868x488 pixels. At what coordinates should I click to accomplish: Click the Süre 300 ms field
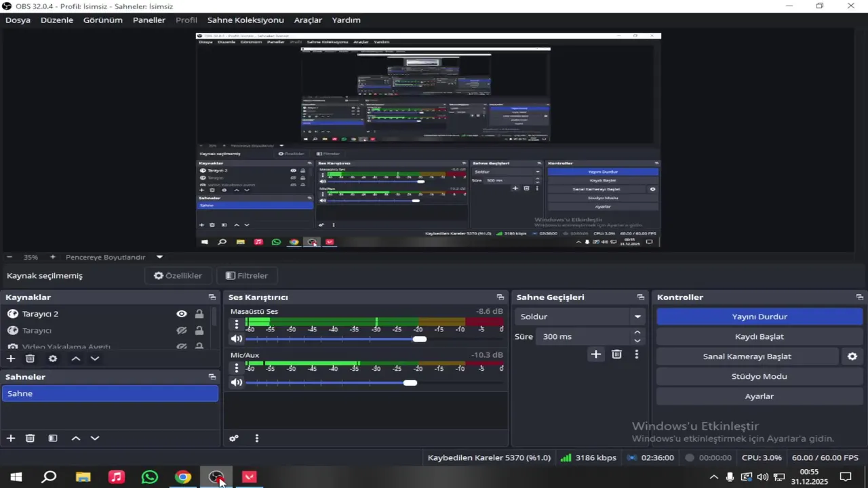[583, 336]
